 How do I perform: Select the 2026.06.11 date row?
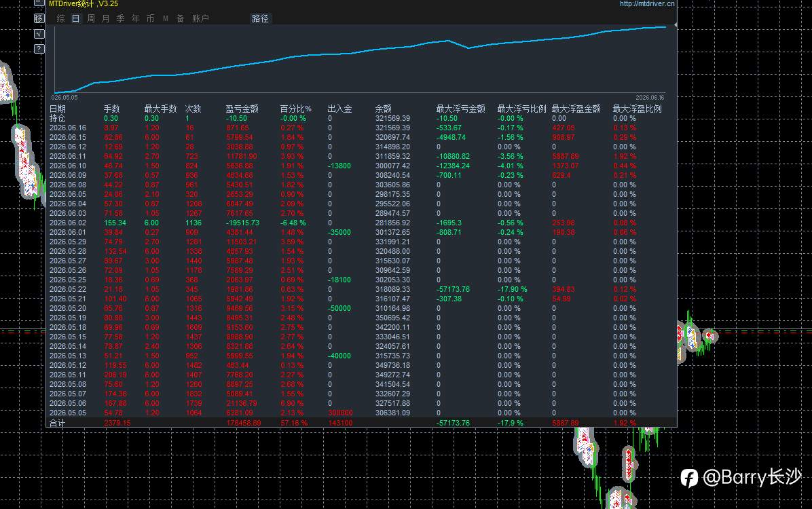[68, 156]
